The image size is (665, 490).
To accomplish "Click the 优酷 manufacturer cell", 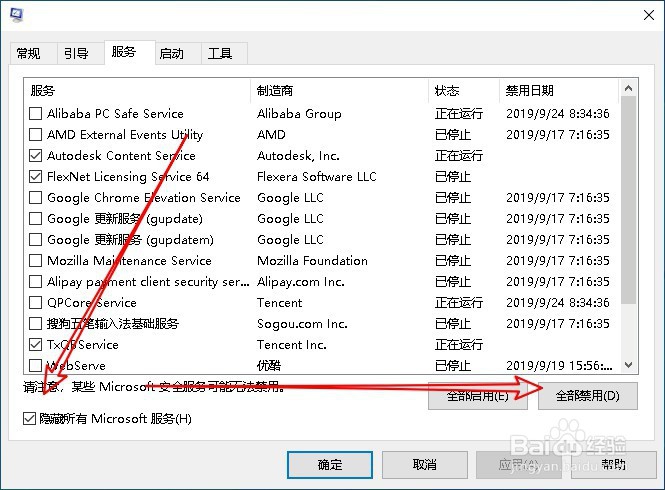I will pos(269,365).
